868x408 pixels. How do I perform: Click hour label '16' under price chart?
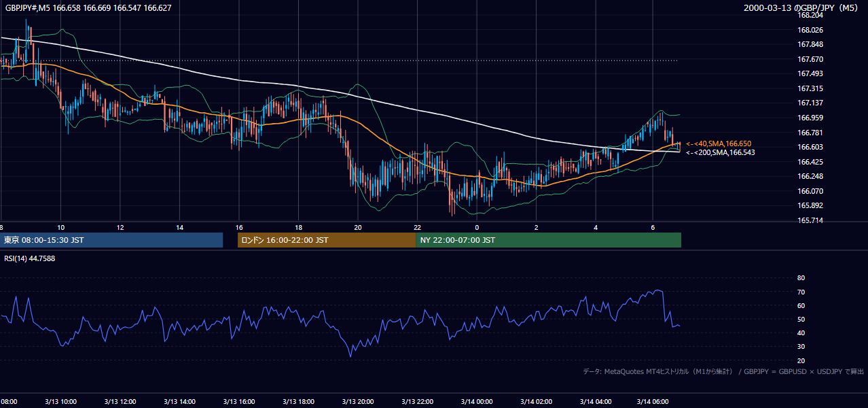[239, 227]
